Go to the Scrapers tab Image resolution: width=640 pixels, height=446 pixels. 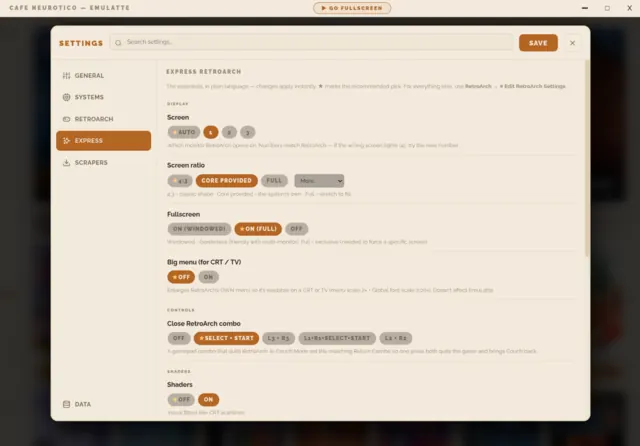[104, 162]
